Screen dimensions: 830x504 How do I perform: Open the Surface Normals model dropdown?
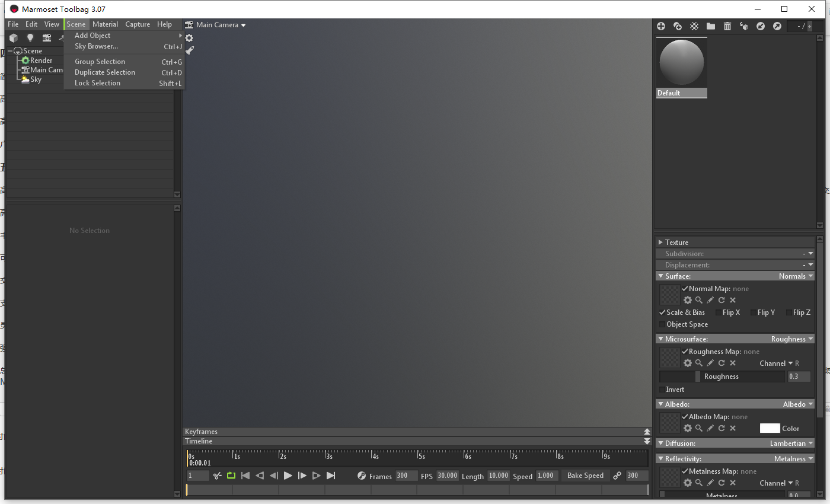[x=796, y=276]
